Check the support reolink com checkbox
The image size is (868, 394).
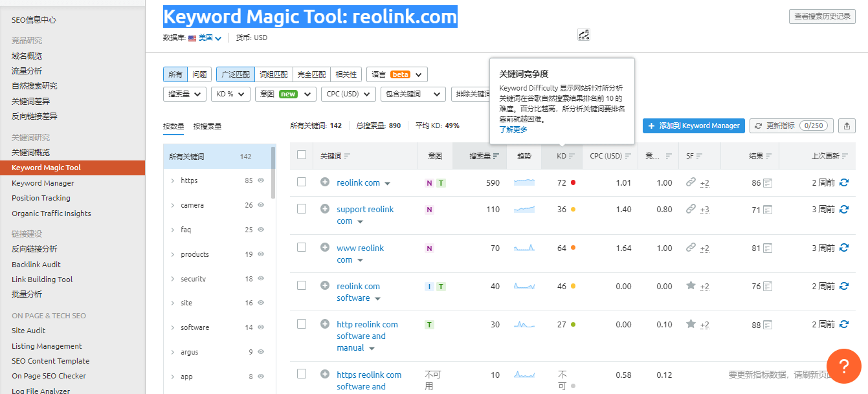(x=302, y=208)
